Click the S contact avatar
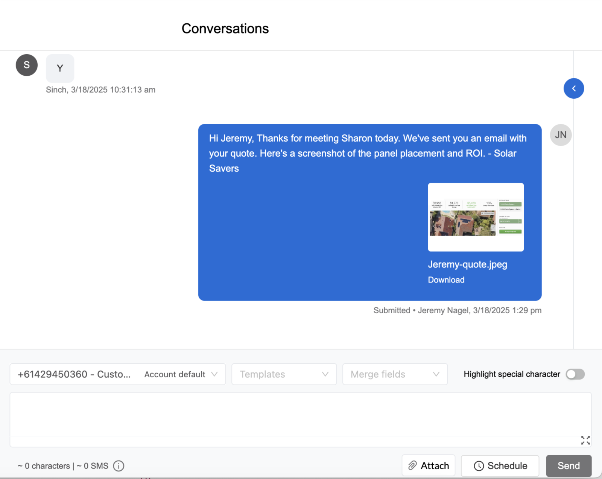Image resolution: width=602 pixels, height=479 pixels. [x=27, y=65]
